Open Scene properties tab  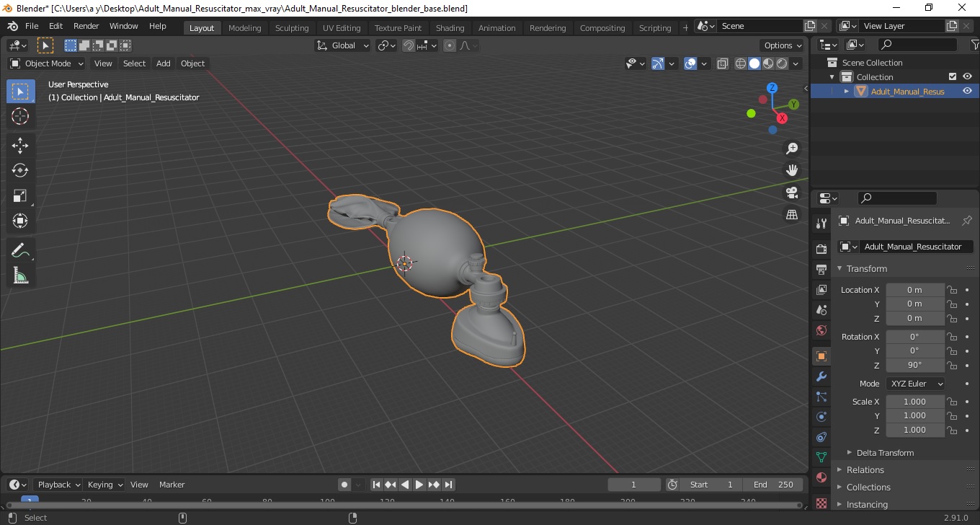tap(821, 309)
